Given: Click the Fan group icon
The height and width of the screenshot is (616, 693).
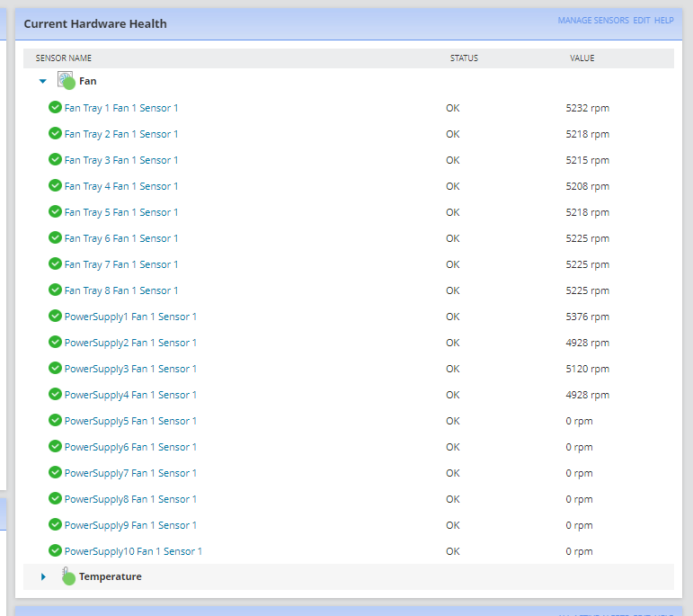Looking at the screenshot, I should [x=67, y=80].
